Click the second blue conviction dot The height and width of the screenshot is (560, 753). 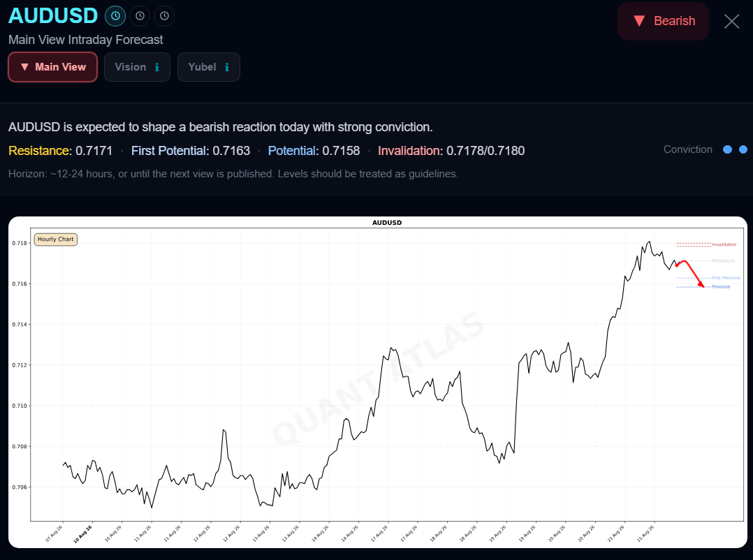(743, 149)
